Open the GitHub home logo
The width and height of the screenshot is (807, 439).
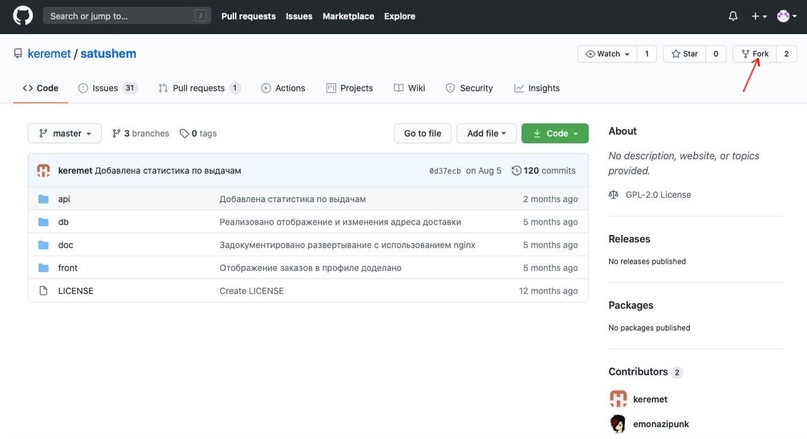(x=23, y=16)
